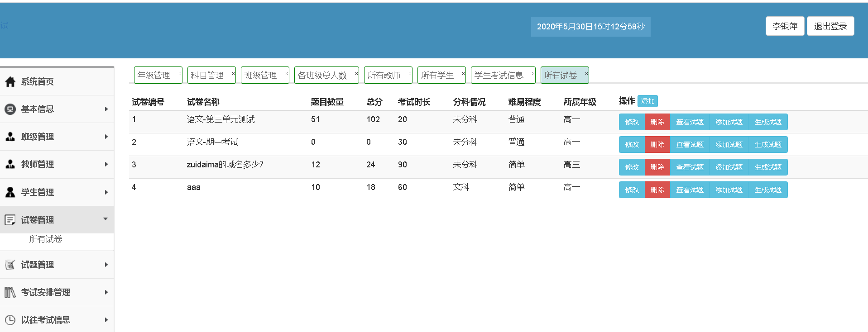Screen dimensions: 868x332
Task: Close the 所有教师 tab
Action: 410,74
